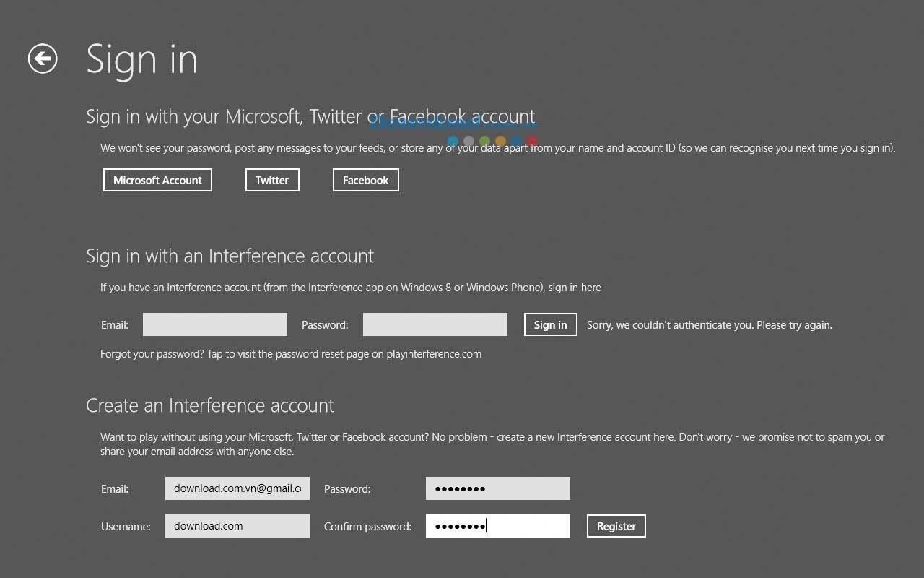Click the Password field in the sign-in section

(435, 324)
